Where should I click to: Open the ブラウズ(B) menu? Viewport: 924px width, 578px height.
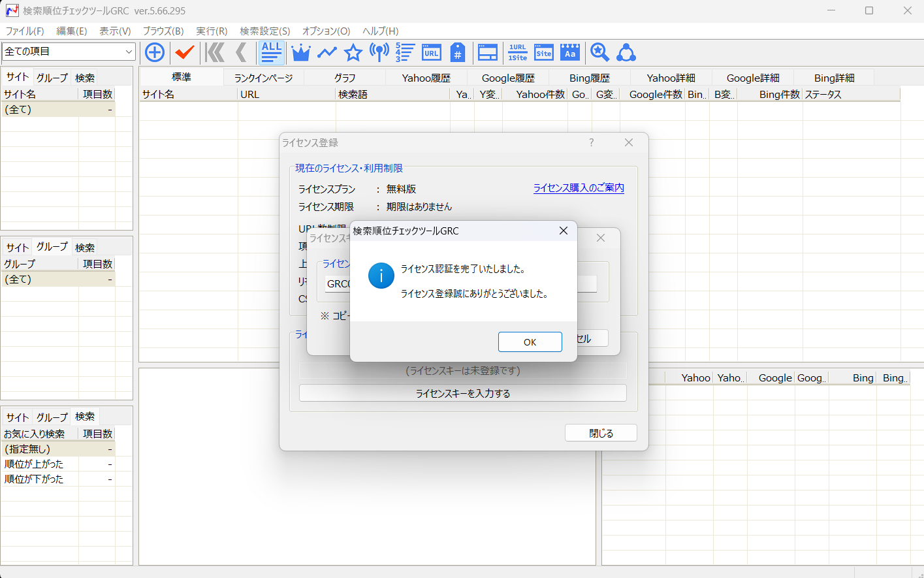coord(163,31)
